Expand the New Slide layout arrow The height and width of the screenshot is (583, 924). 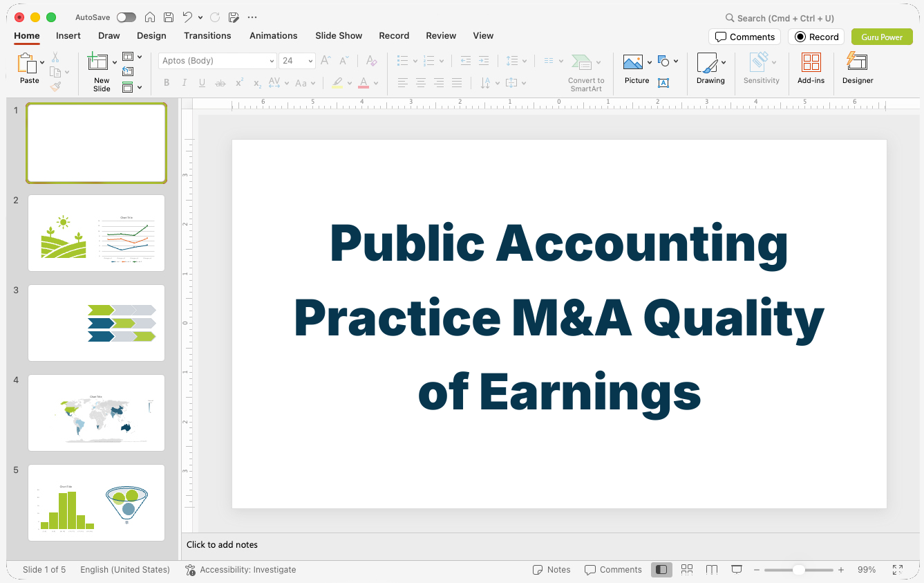tap(115, 62)
